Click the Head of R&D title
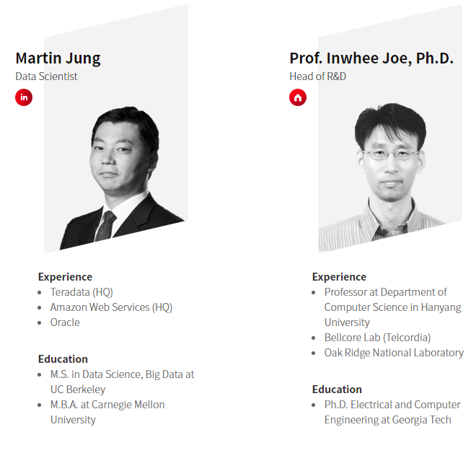 [317, 76]
